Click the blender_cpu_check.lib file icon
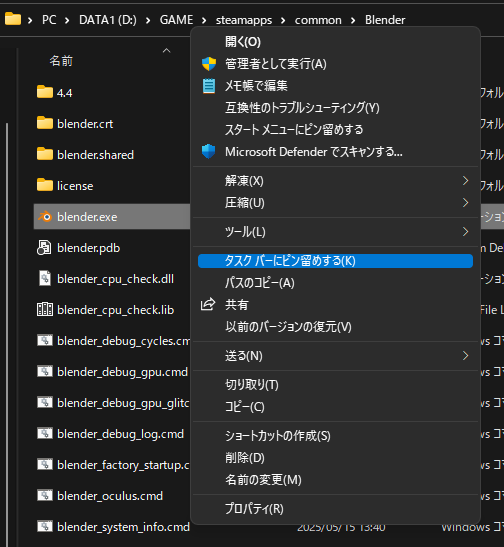The image size is (504, 547). point(45,309)
